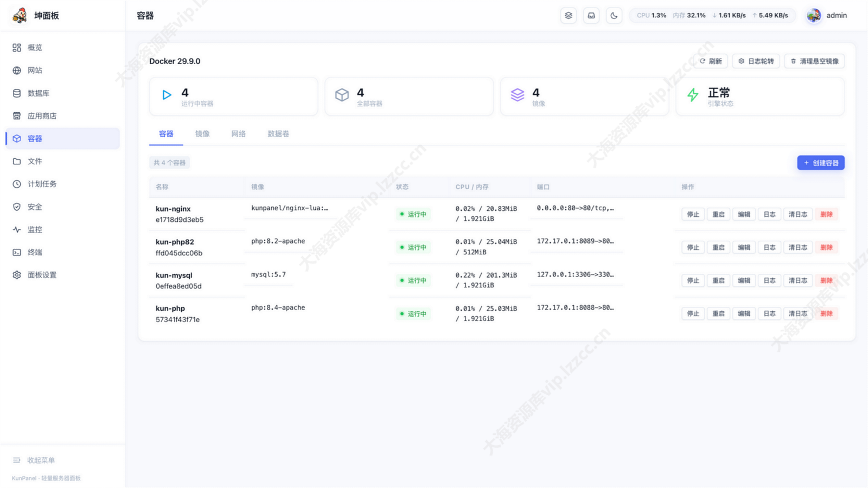Open the inbox tray icon in header
868x488 pixels.
591,15
